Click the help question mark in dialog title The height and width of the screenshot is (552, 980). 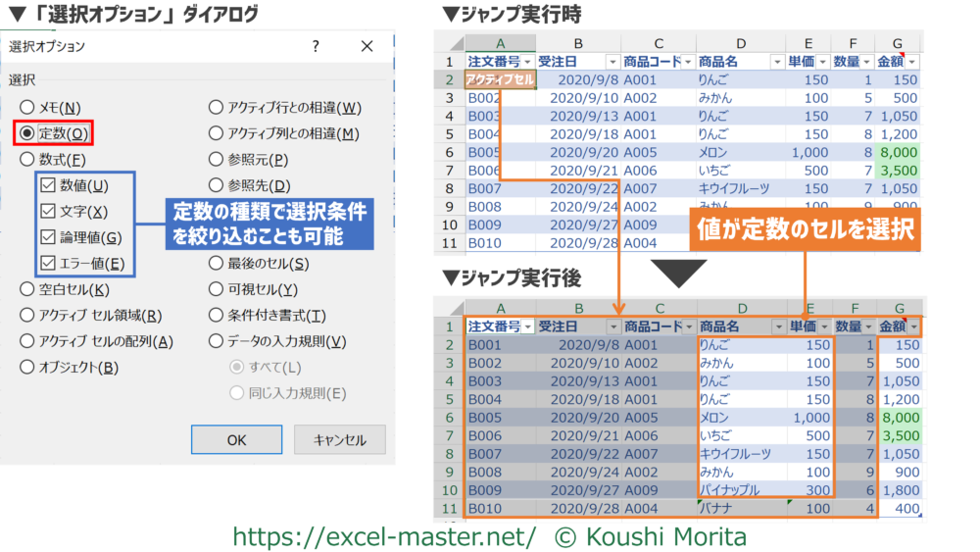(315, 46)
